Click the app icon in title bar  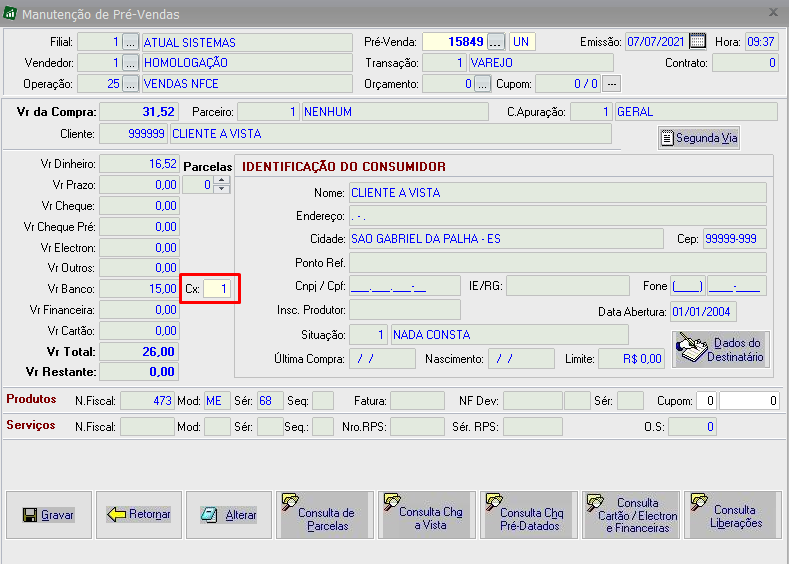[10, 14]
